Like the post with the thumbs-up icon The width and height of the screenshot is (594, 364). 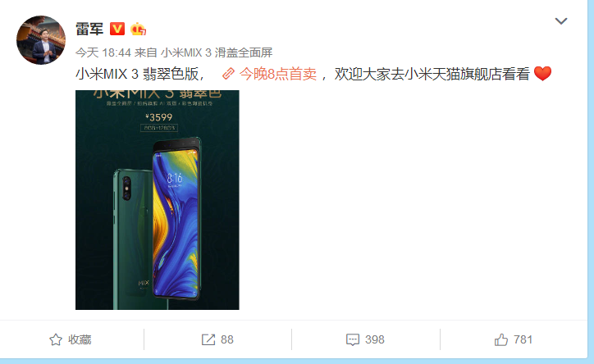click(501, 339)
